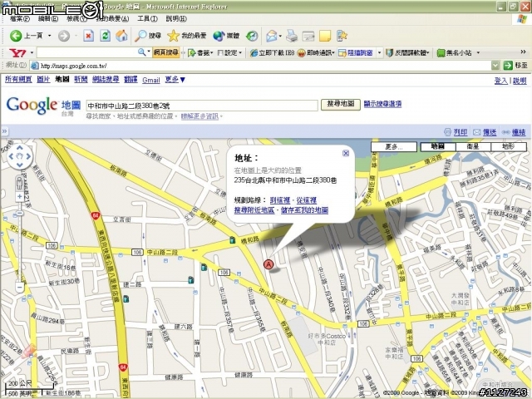Viewport: 532px width, 399px height.
Task: Show hidden Yahoo toolbar items with »
Action: [x=523, y=52]
